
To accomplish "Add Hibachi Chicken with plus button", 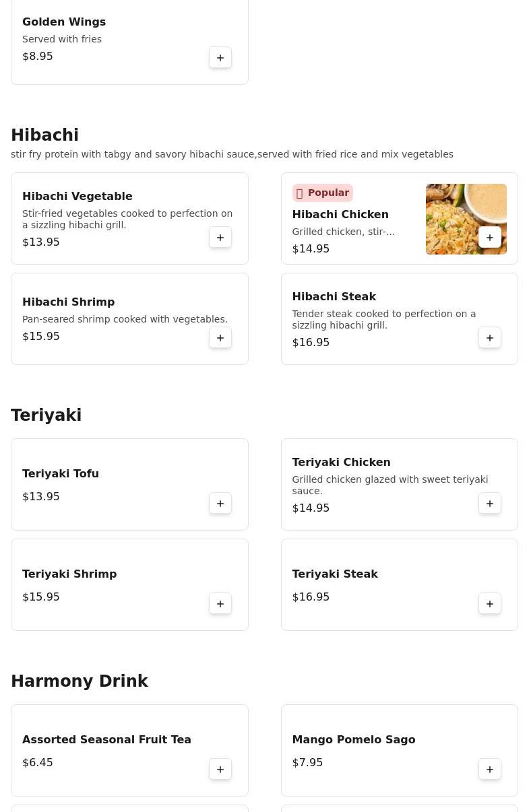I will coord(490,237).
